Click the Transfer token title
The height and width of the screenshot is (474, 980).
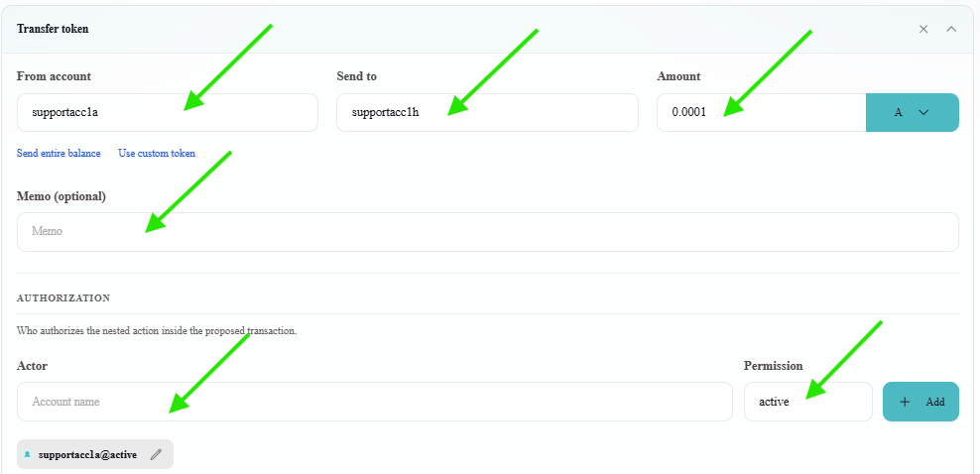53,30
